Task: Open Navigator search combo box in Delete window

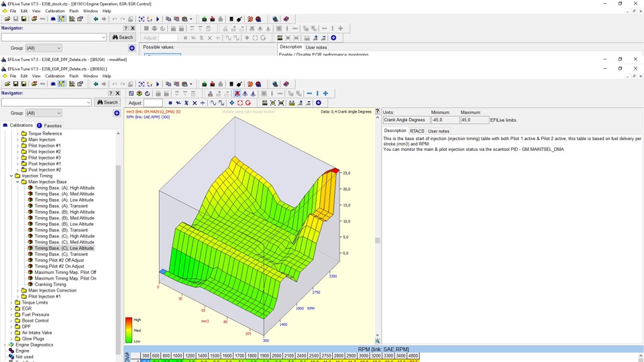Action: [46, 102]
